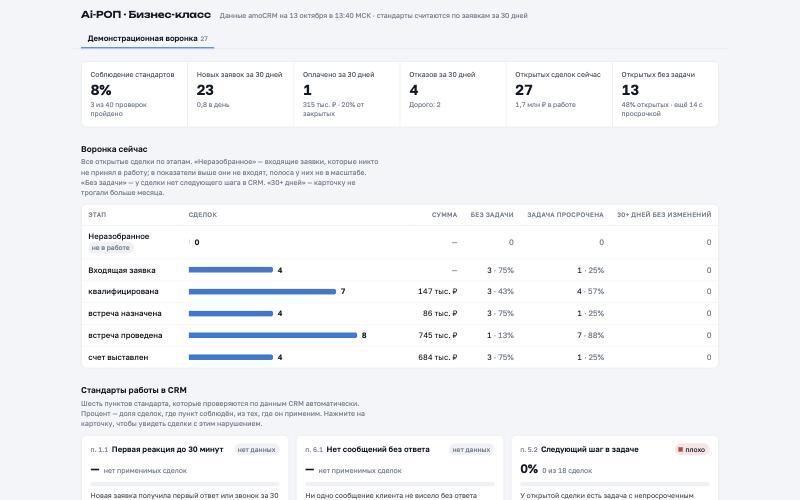Image resolution: width=800 pixels, height=500 pixels.
Task: Click the 684 тыс. ₽ sum value
Action: (437, 357)
